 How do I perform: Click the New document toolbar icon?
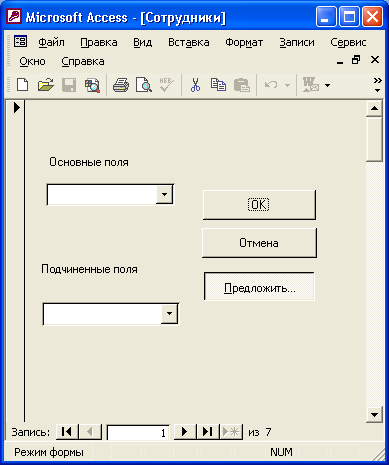click(22, 85)
